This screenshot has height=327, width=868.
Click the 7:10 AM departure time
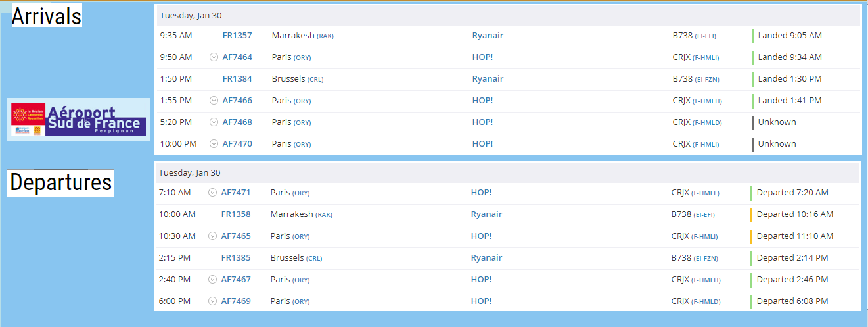(175, 193)
